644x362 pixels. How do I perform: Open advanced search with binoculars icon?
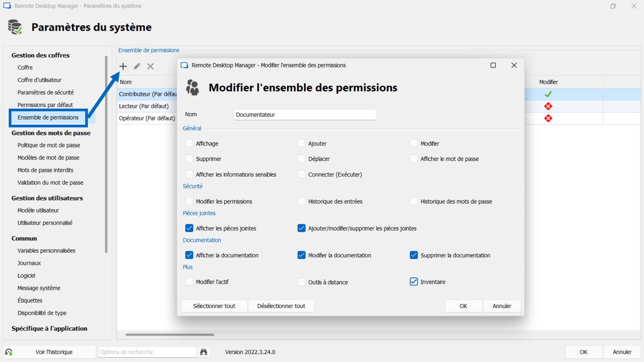click(x=204, y=352)
